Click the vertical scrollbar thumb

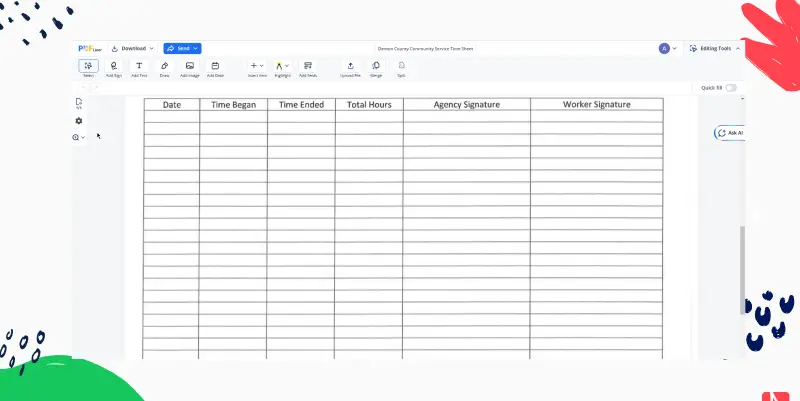pyautogui.click(x=742, y=270)
